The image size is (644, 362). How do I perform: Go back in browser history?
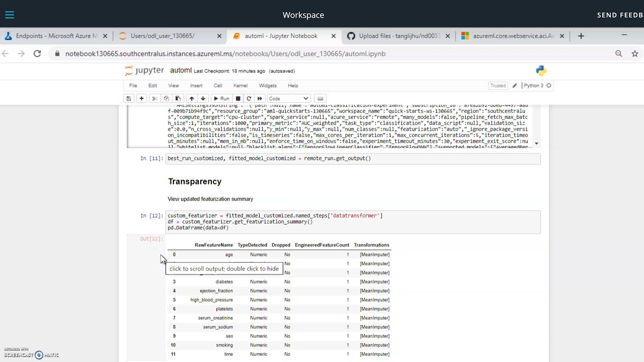tap(6, 53)
